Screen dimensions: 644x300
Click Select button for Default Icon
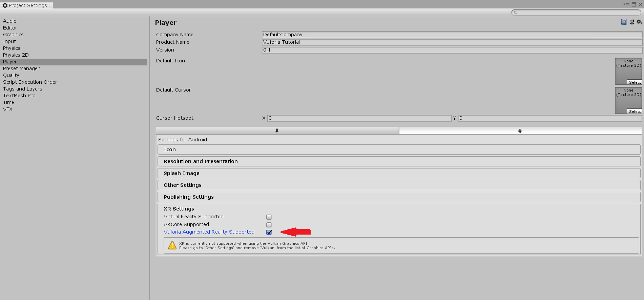(635, 82)
